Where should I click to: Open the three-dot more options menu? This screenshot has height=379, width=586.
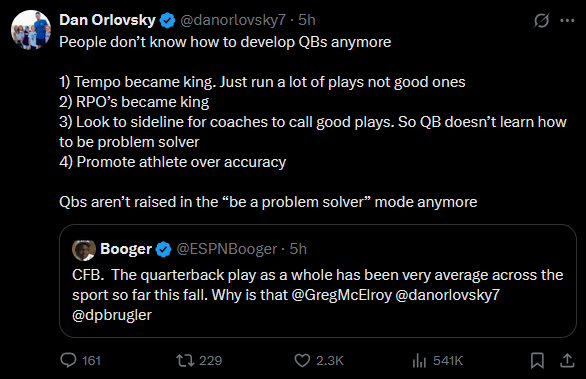pyautogui.click(x=567, y=20)
